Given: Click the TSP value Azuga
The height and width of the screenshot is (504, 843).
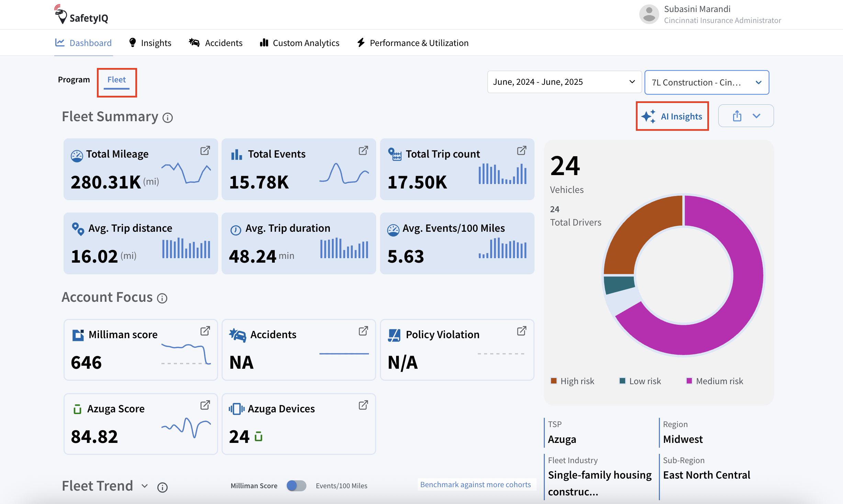Looking at the screenshot, I should [562, 439].
